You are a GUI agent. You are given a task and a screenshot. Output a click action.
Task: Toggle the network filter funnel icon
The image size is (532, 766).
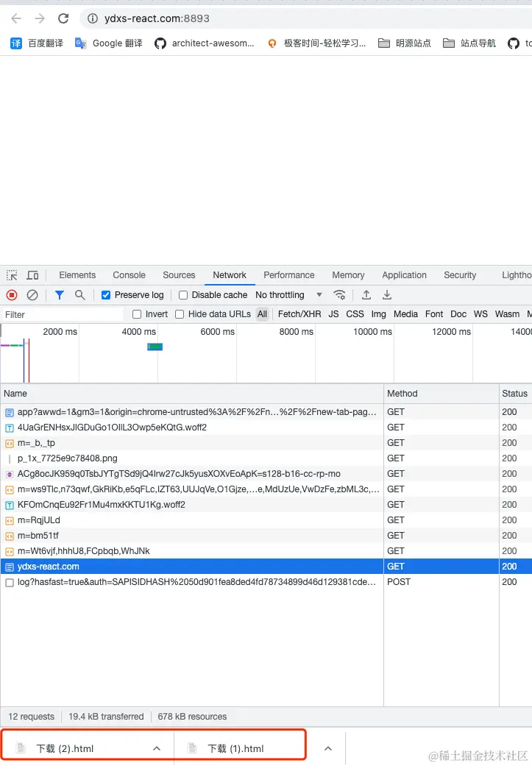(x=59, y=295)
